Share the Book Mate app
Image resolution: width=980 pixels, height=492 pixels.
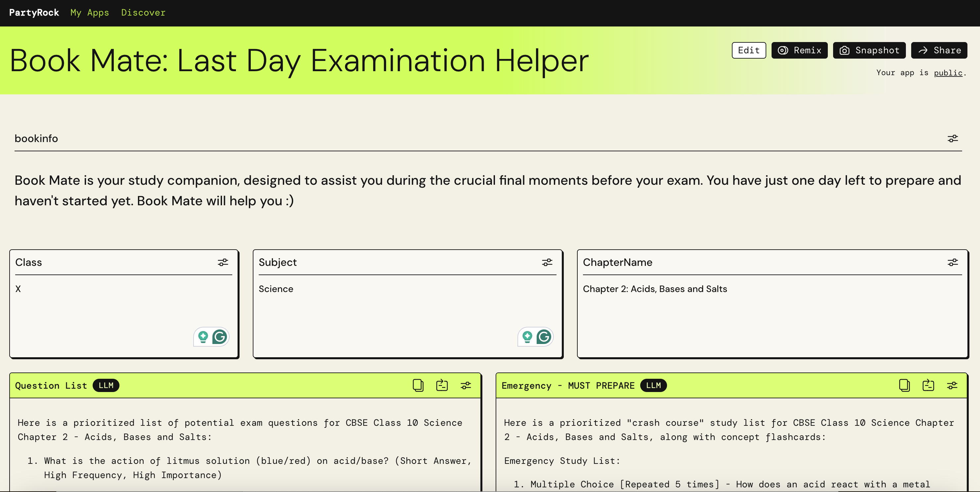[939, 50]
